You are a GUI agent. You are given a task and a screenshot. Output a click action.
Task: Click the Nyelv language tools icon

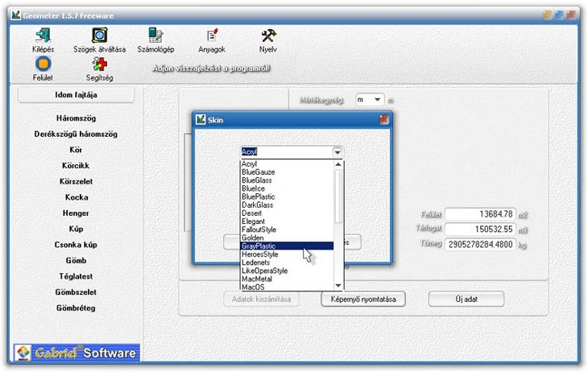click(x=268, y=35)
